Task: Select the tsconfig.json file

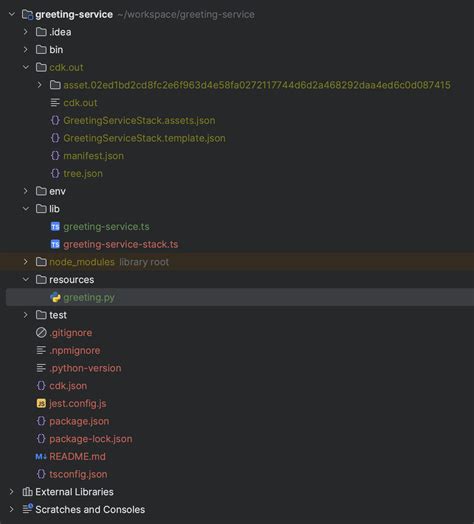Action: 78,475
